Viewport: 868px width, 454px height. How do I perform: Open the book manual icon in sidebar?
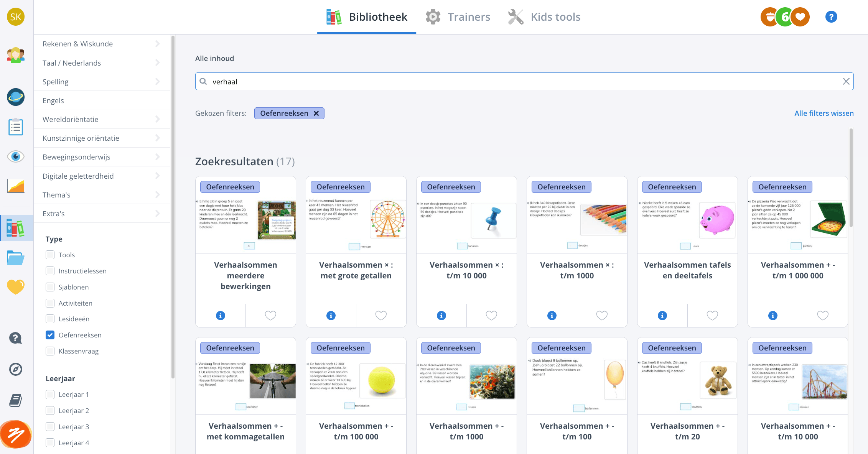coord(16,400)
